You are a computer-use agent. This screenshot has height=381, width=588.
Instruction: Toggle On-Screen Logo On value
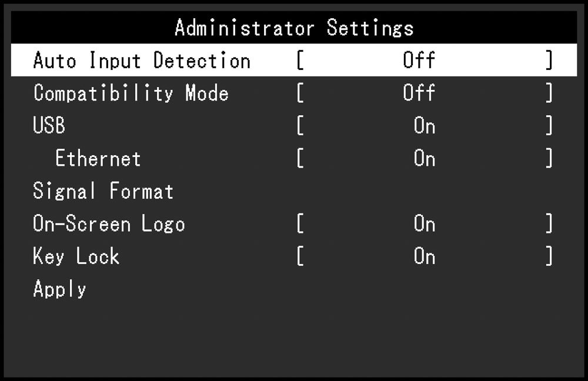click(425, 224)
